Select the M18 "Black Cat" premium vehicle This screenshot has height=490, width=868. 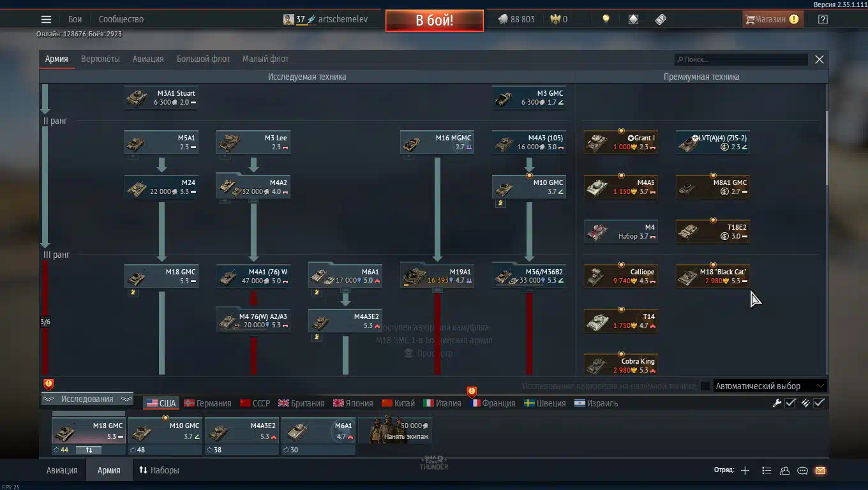pos(713,276)
